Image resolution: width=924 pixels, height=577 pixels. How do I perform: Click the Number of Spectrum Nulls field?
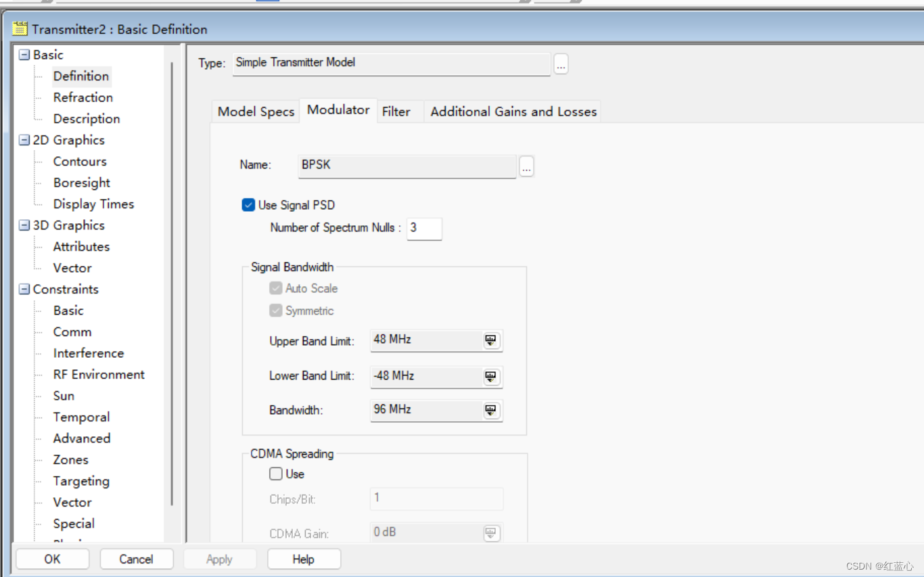tap(424, 229)
